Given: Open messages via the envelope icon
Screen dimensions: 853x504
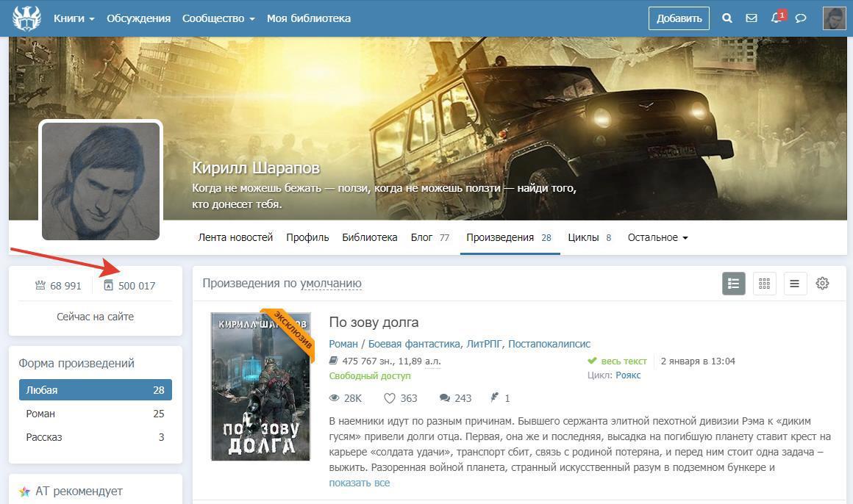Looking at the screenshot, I should pos(752,18).
